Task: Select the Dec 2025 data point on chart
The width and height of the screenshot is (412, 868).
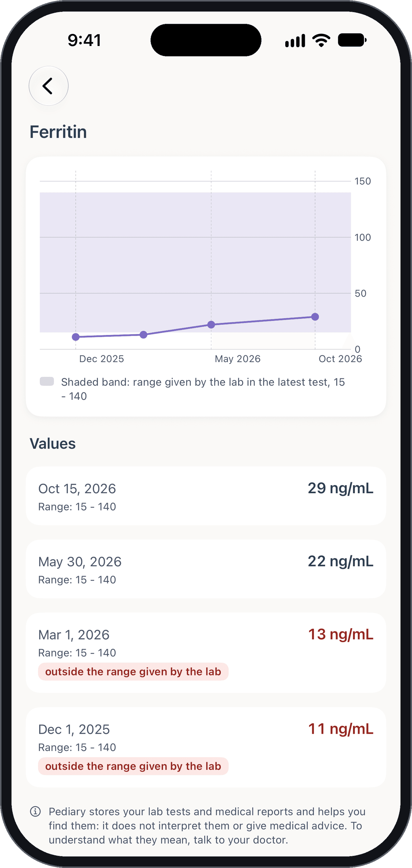Action: pos(76,337)
